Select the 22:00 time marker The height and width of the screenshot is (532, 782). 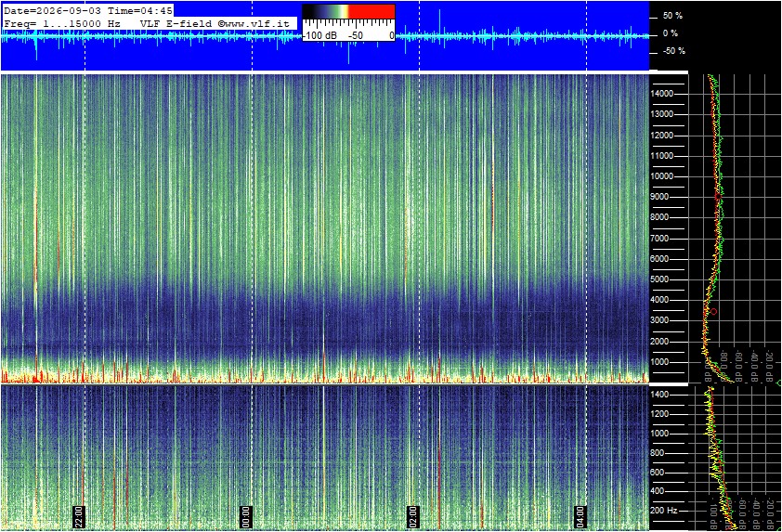[x=79, y=516]
